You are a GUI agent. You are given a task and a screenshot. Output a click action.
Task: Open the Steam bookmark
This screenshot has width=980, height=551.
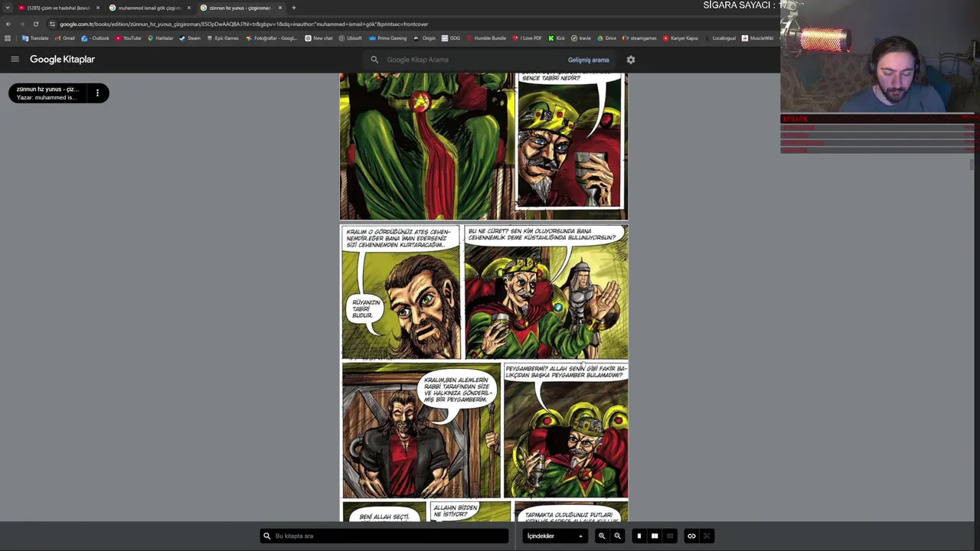(x=190, y=38)
